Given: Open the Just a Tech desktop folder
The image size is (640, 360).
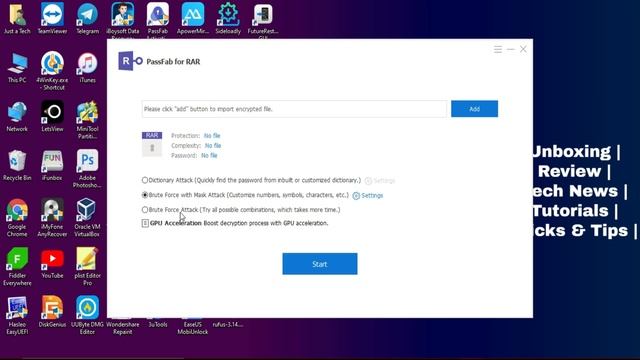Looking at the screenshot, I should click(x=17, y=18).
